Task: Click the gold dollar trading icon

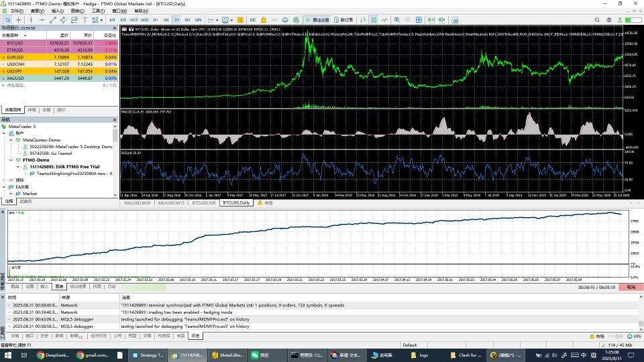Action: point(240,19)
